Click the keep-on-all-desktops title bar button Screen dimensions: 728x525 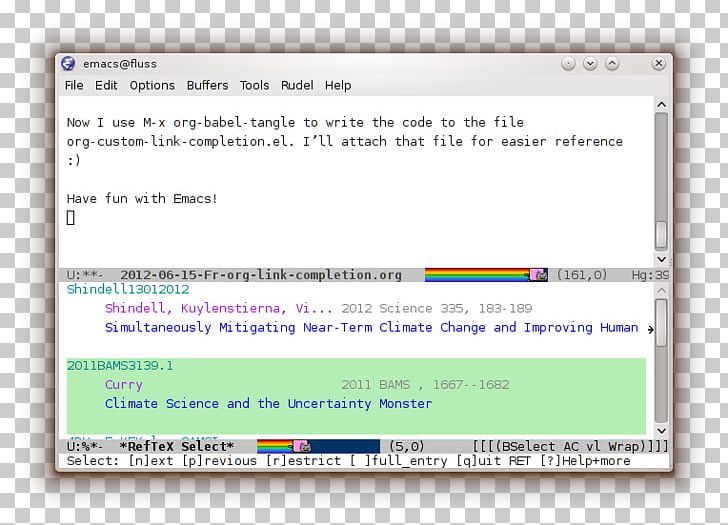tap(568, 64)
